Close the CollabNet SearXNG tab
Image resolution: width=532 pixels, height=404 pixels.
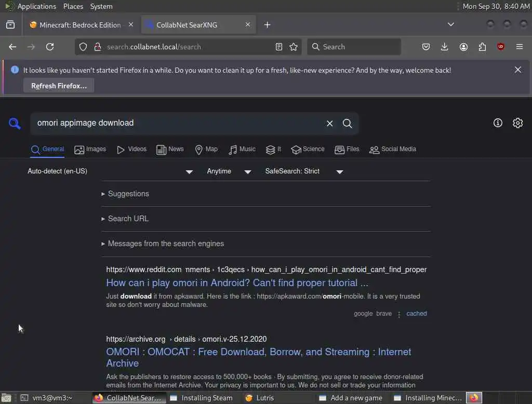pos(248,25)
